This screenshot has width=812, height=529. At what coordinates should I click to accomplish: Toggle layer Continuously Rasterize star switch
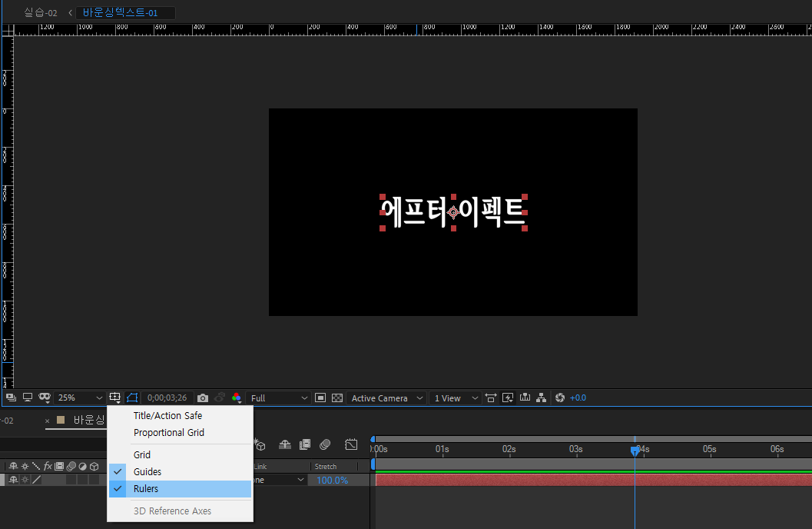coord(25,481)
